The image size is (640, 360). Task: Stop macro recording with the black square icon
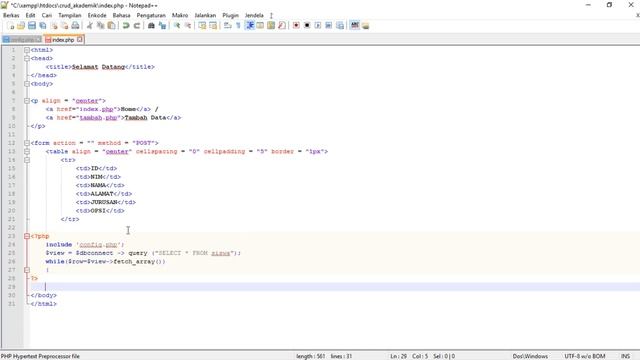[x=307, y=26]
